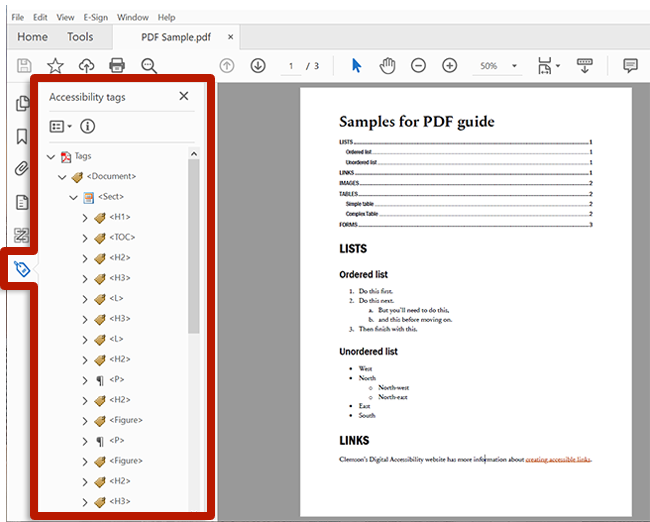
Task: Open the Page Thumbnails sidebar icon
Action: click(x=22, y=104)
